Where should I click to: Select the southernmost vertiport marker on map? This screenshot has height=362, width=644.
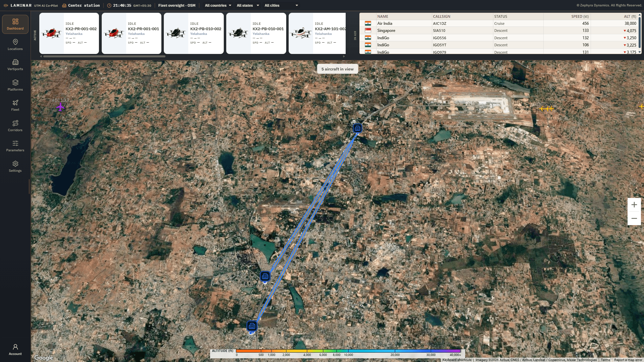pyautogui.click(x=252, y=326)
